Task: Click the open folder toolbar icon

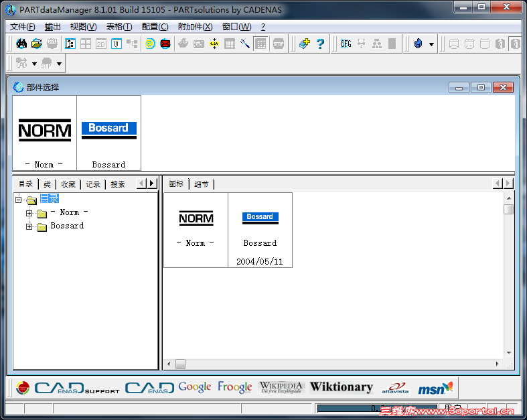Action: tap(37, 44)
